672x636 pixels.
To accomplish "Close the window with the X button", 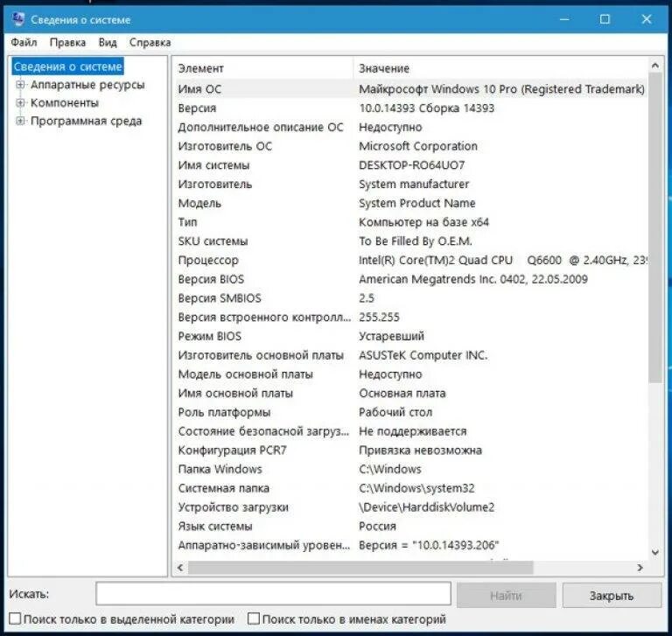I will click(647, 19).
